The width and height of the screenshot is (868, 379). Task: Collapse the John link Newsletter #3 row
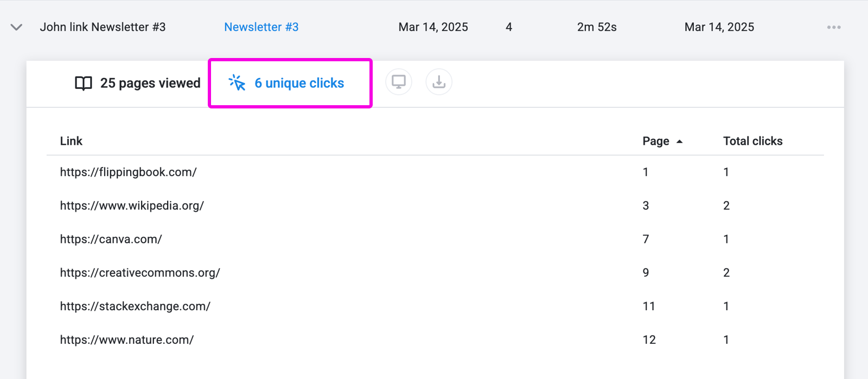point(16,27)
